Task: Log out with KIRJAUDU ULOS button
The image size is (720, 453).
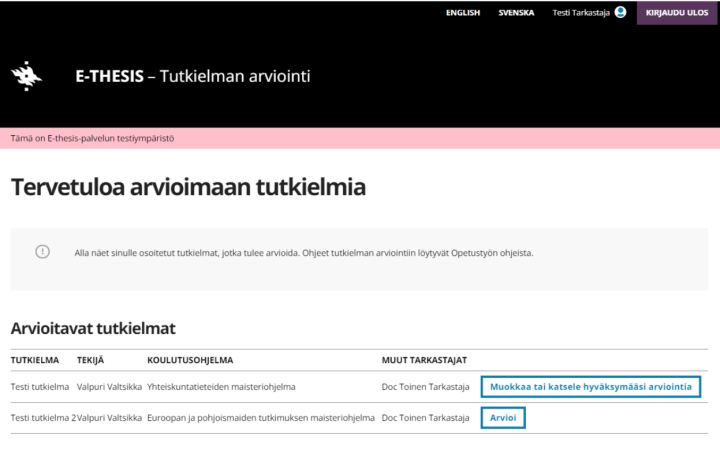Action: click(677, 13)
